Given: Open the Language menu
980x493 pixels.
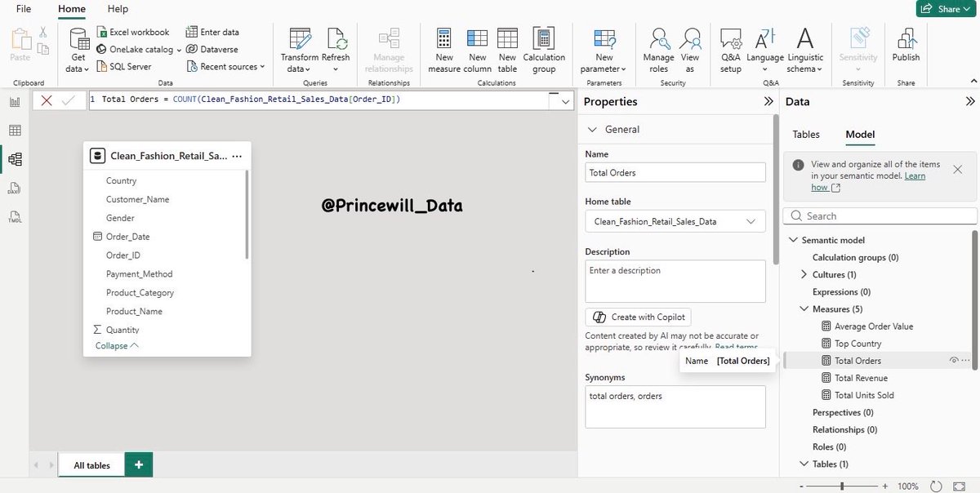Looking at the screenshot, I should (765, 51).
